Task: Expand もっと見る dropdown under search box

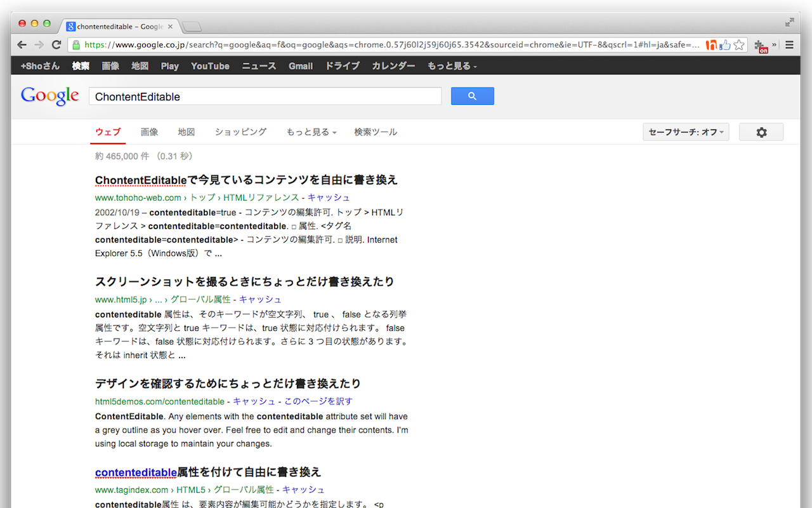Action: 311,132
